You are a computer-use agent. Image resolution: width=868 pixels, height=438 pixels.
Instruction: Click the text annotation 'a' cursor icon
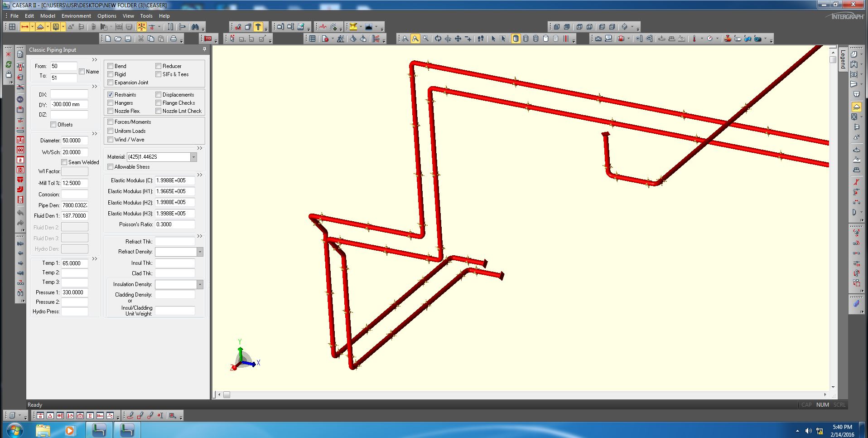coord(160,415)
